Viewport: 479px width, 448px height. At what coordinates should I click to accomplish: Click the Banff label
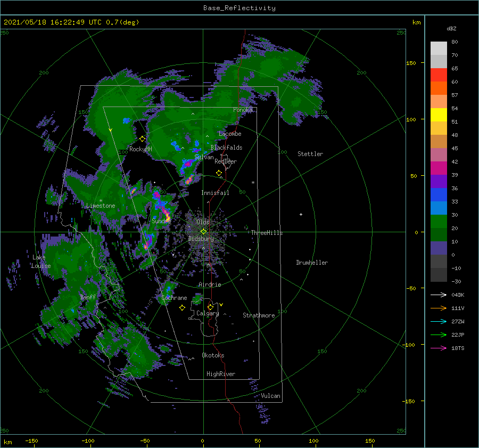pyautogui.click(x=88, y=297)
